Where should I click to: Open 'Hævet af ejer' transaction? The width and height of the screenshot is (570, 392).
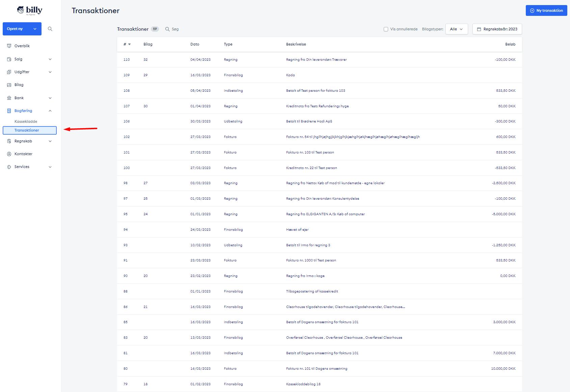[319, 230]
